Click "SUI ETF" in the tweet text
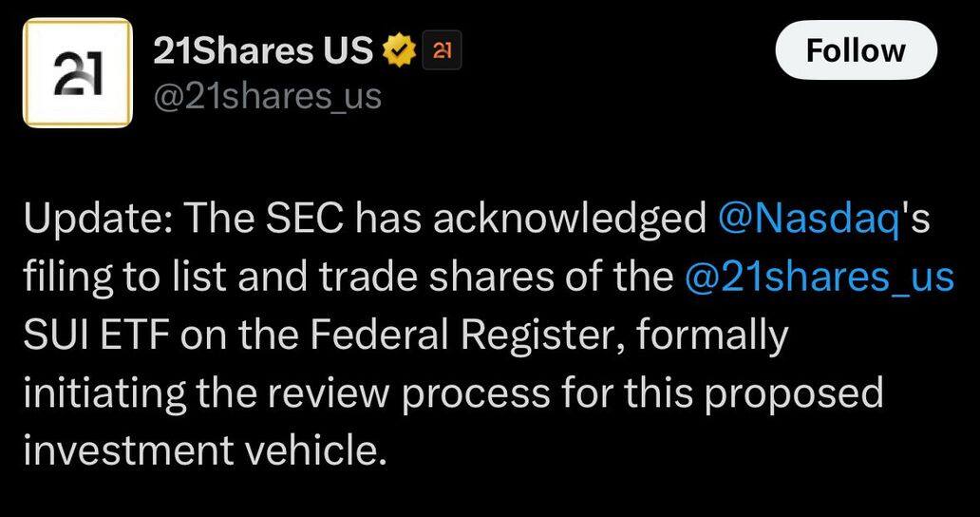Viewport: 980px width, 517px height. click(x=97, y=335)
